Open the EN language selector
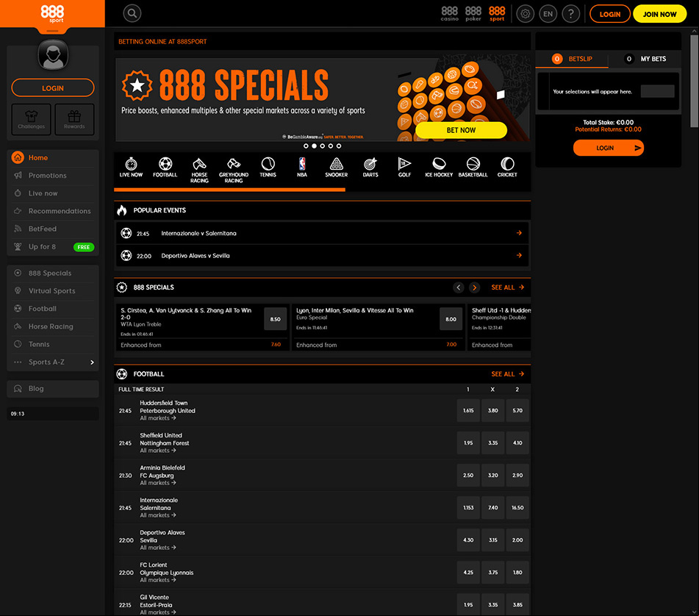The height and width of the screenshot is (616, 699). (x=548, y=14)
